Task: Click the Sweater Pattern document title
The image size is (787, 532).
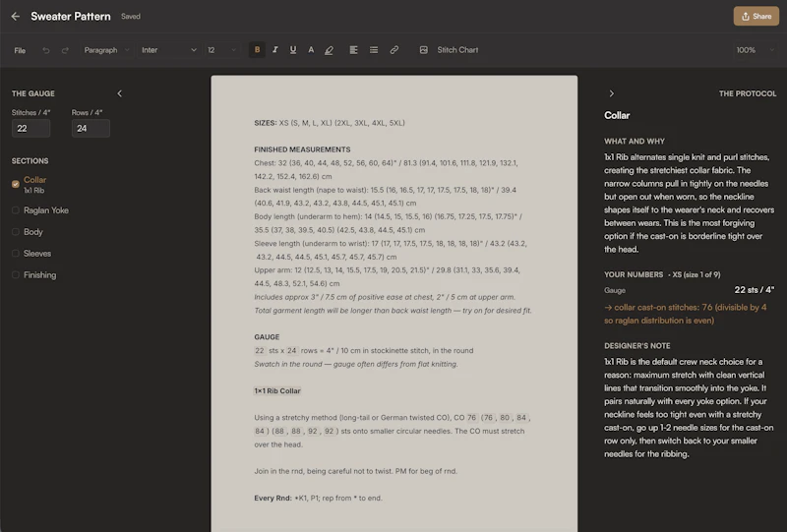Action: click(71, 17)
